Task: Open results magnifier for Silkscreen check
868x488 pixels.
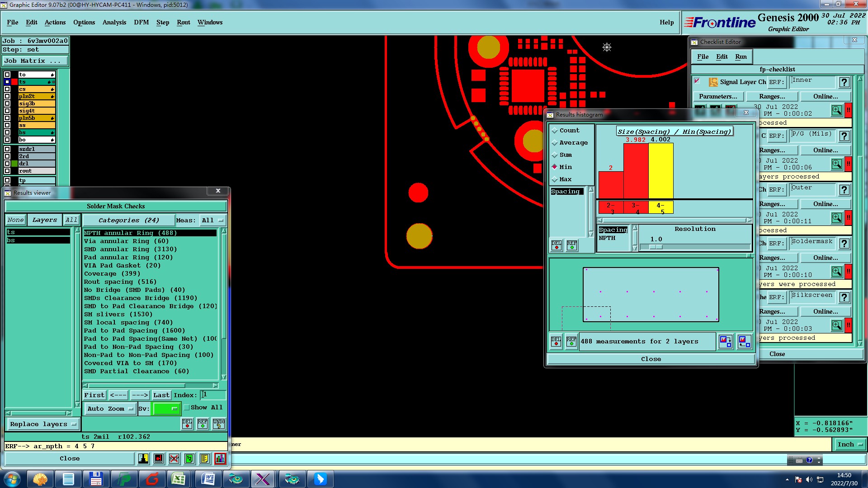Action: click(x=836, y=325)
